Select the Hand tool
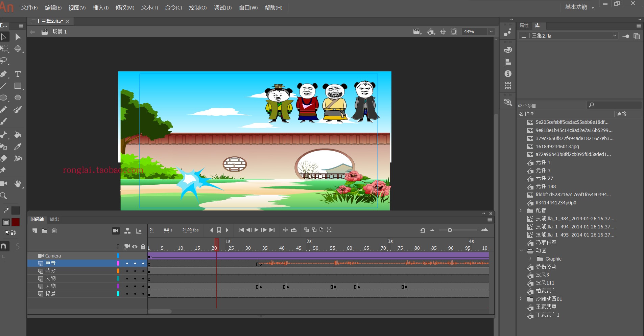644x336 pixels. pos(18,184)
